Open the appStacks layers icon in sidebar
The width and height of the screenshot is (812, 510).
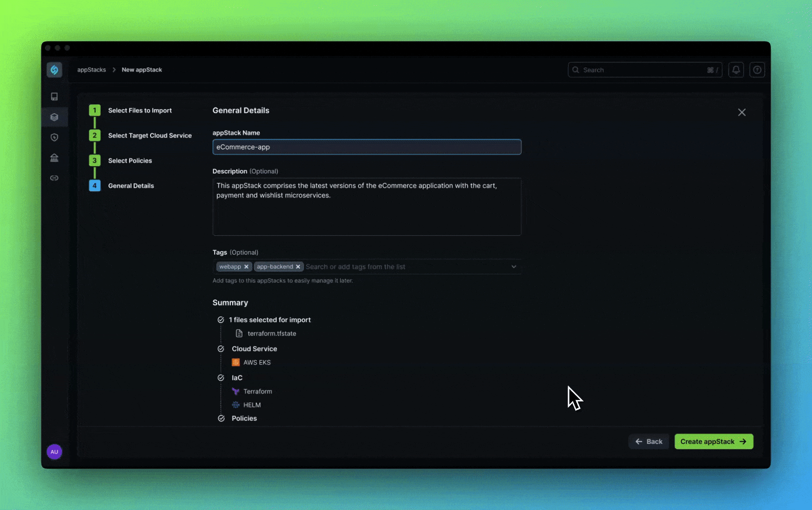(54, 117)
